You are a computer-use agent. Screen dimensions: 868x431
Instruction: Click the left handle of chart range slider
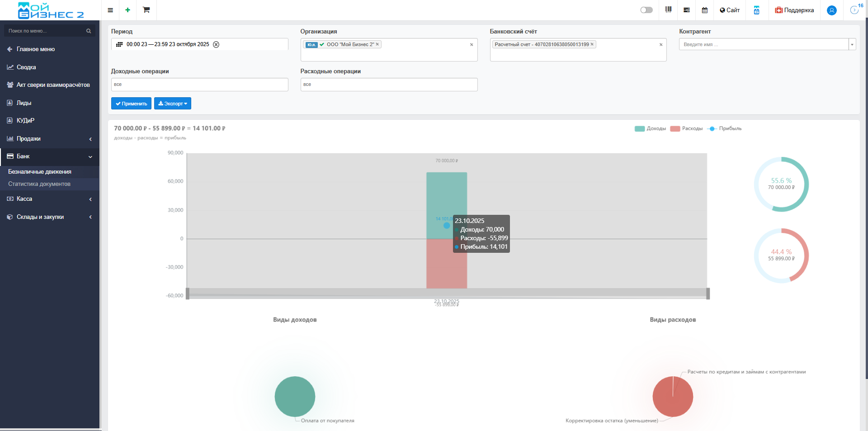coord(188,294)
